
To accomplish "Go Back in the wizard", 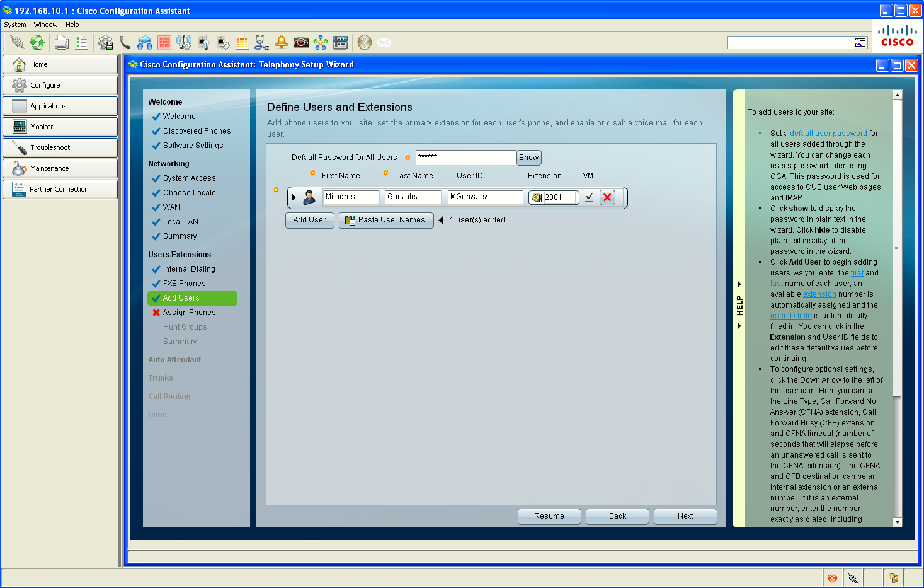I will click(617, 516).
